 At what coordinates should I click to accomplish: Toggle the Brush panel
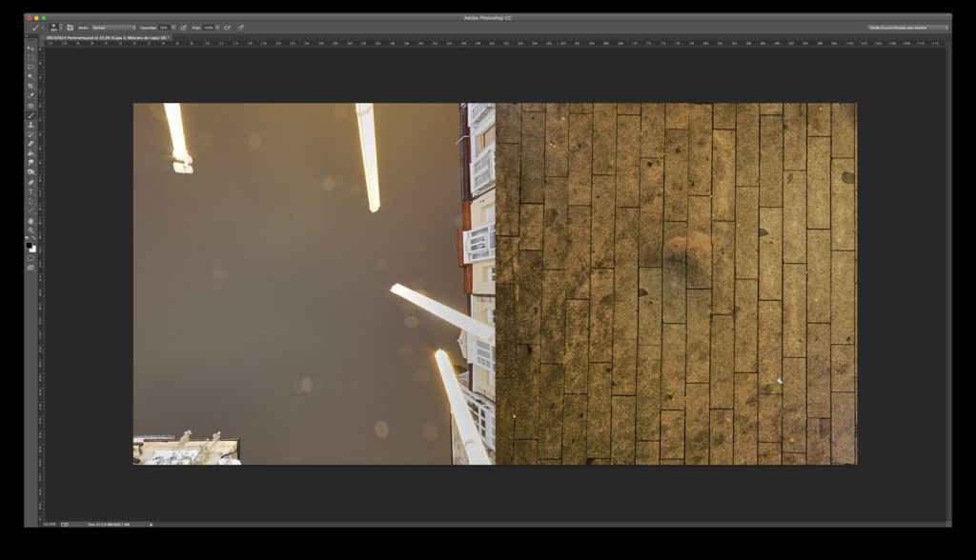pyautogui.click(x=70, y=28)
